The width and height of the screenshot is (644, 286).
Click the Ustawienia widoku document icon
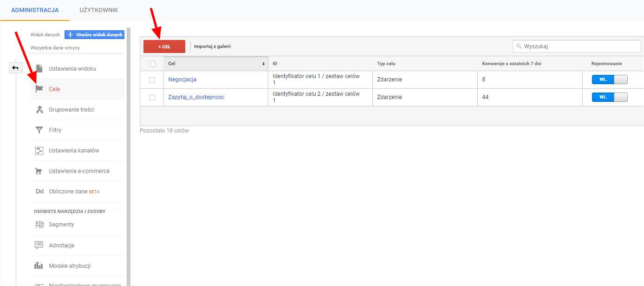39,68
